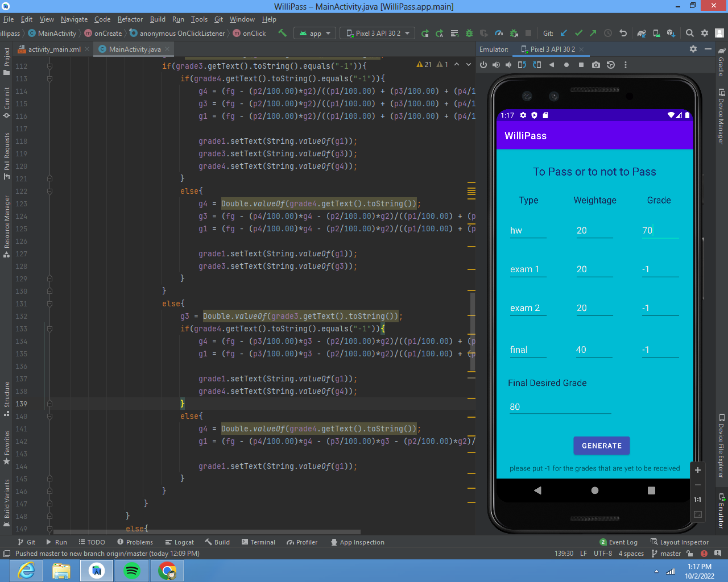Rotate emulator left with rotate icon
The width and height of the screenshot is (728, 582).
click(522, 65)
